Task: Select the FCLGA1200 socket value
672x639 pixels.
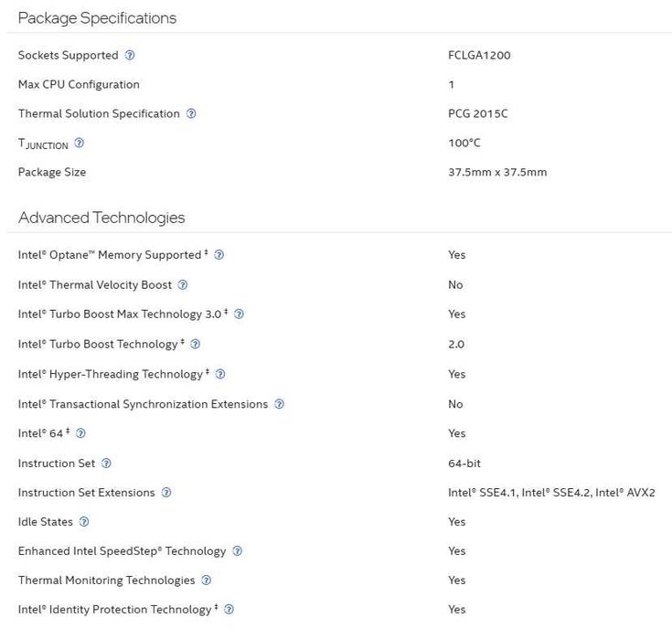Action: pyautogui.click(x=479, y=55)
